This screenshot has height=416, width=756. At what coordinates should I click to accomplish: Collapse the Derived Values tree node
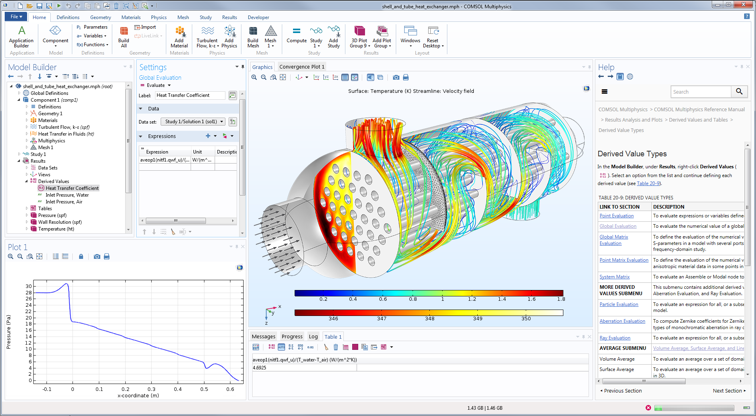(x=27, y=181)
